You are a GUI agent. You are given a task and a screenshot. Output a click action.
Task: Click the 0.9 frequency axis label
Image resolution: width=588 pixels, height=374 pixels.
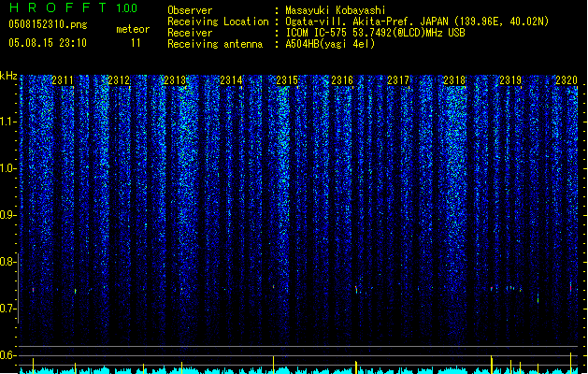tap(7, 215)
